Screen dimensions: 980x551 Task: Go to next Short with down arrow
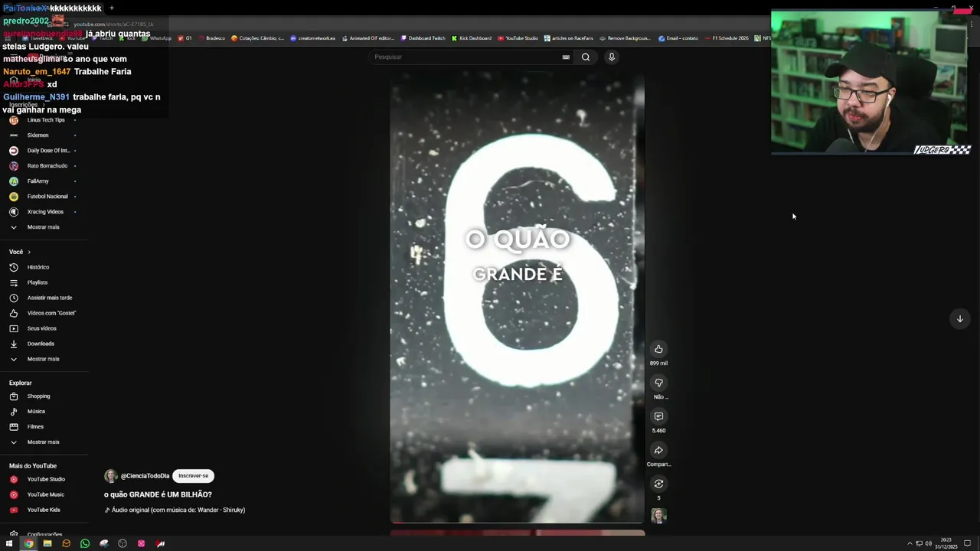pos(959,318)
